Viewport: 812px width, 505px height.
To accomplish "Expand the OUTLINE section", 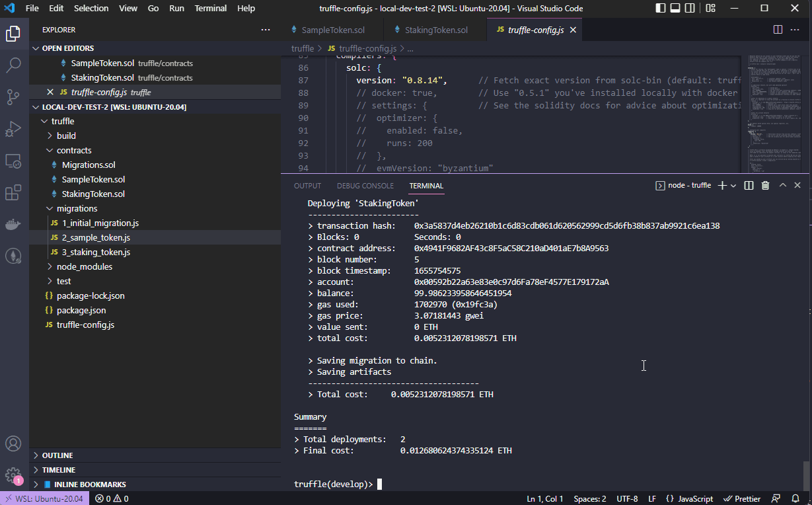I will point(155,455).
